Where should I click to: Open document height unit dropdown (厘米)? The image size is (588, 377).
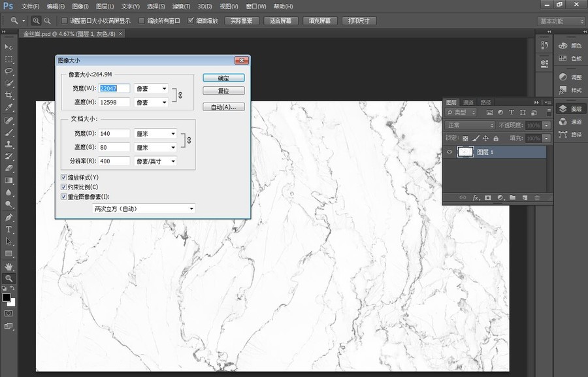(155, 148)
